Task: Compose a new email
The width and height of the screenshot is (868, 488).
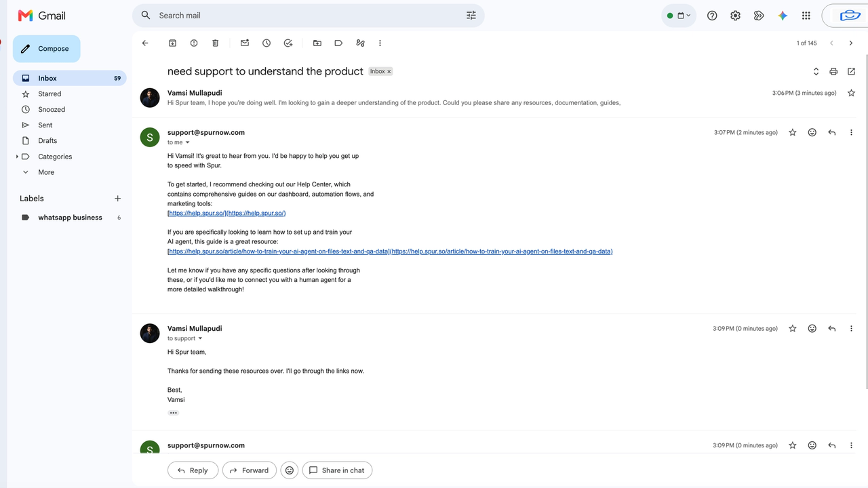Action: pos(46,49)
